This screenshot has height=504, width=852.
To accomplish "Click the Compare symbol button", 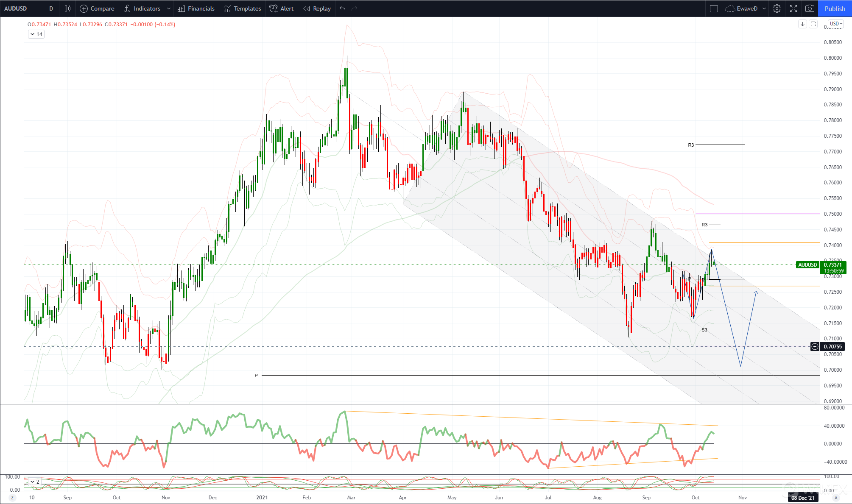I will pos(97,8).
